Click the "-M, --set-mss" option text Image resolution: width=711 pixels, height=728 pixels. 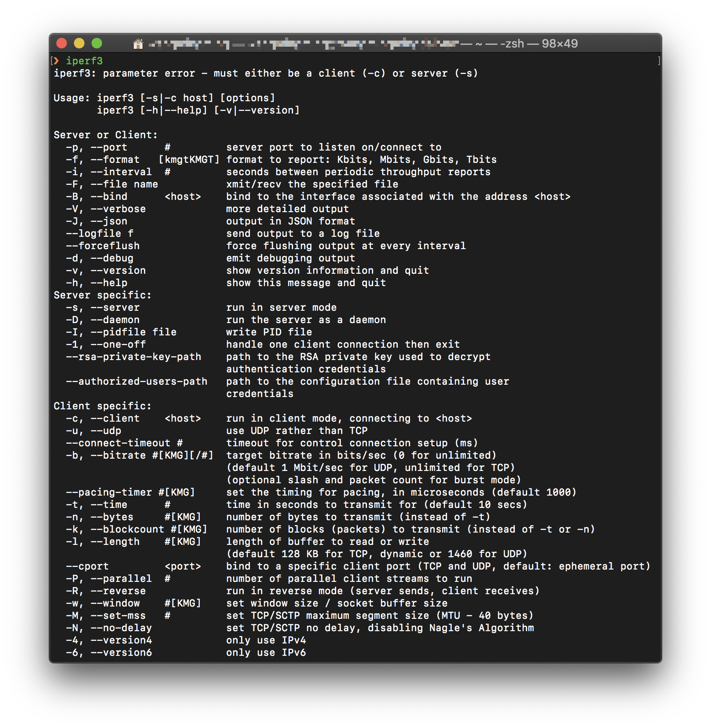106,615
